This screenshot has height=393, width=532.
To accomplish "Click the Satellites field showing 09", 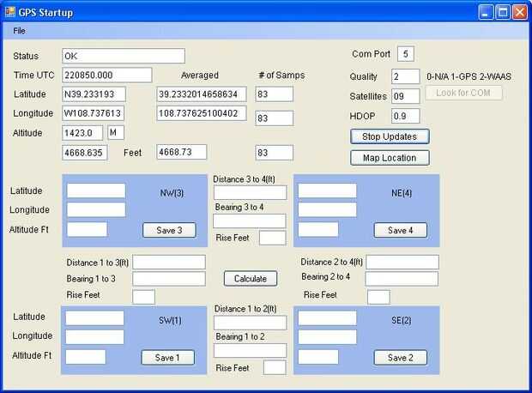I will (406, 96).
